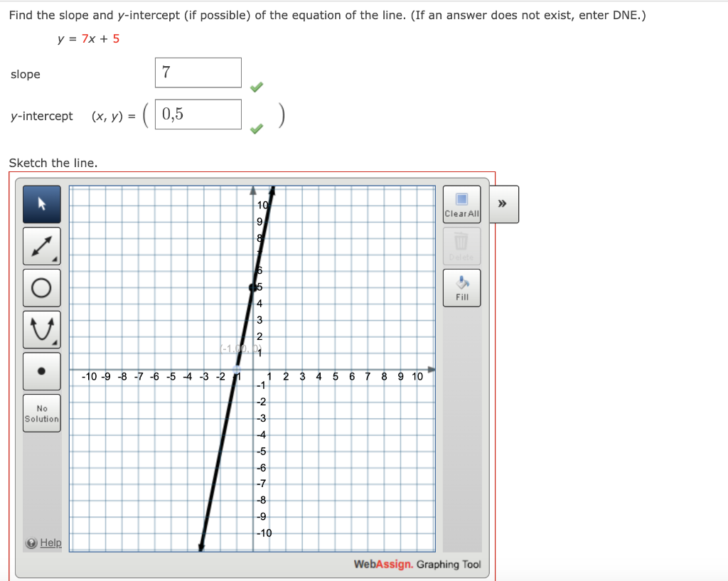Click the origin of the graph grid

pos(254,370)
